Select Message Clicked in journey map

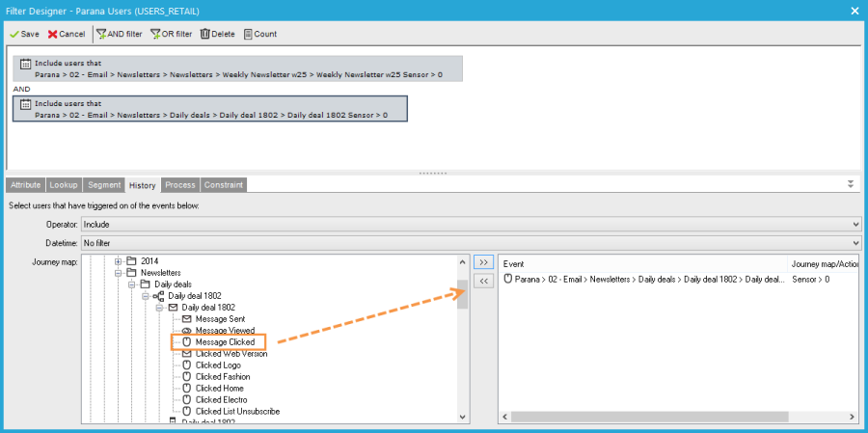point(225,342)
